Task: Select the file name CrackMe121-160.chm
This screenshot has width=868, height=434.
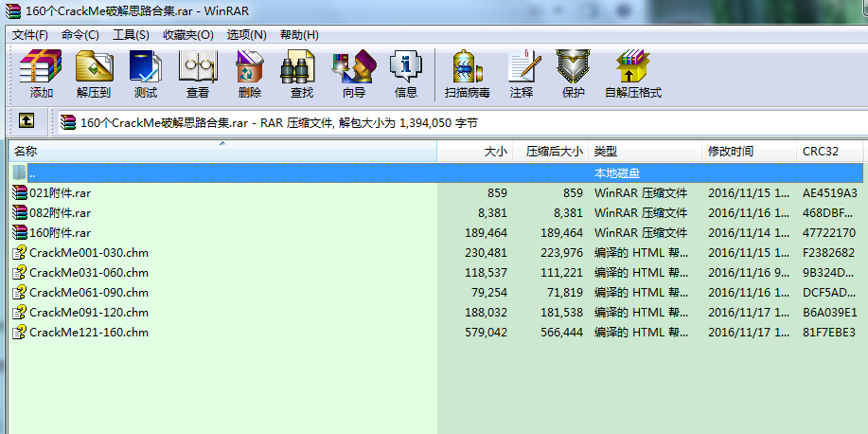Action: 89,333
